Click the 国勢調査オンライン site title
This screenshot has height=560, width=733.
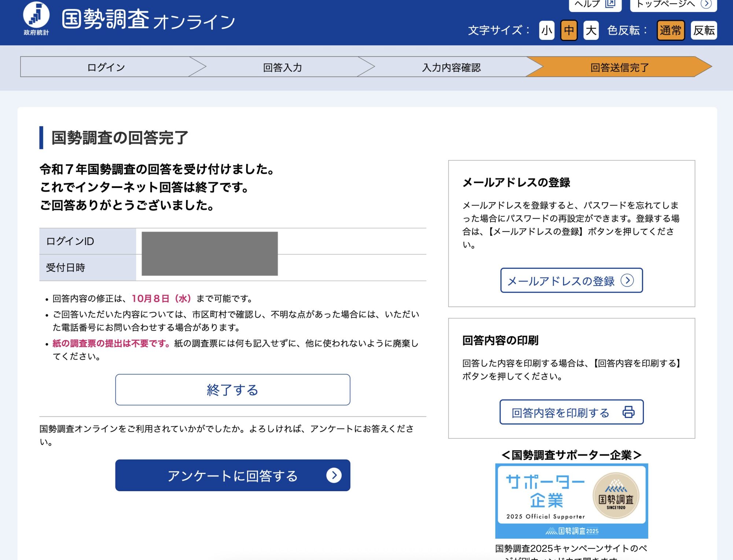click(148, 20)
